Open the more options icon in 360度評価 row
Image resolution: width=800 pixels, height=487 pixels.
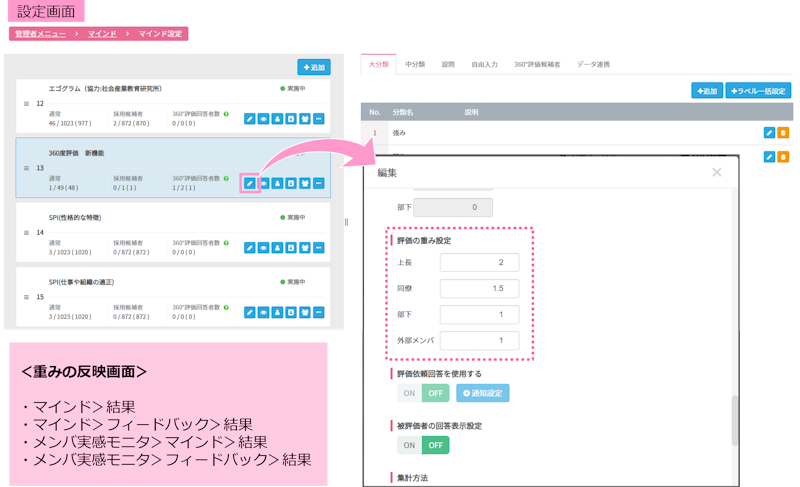click(318, 183)
